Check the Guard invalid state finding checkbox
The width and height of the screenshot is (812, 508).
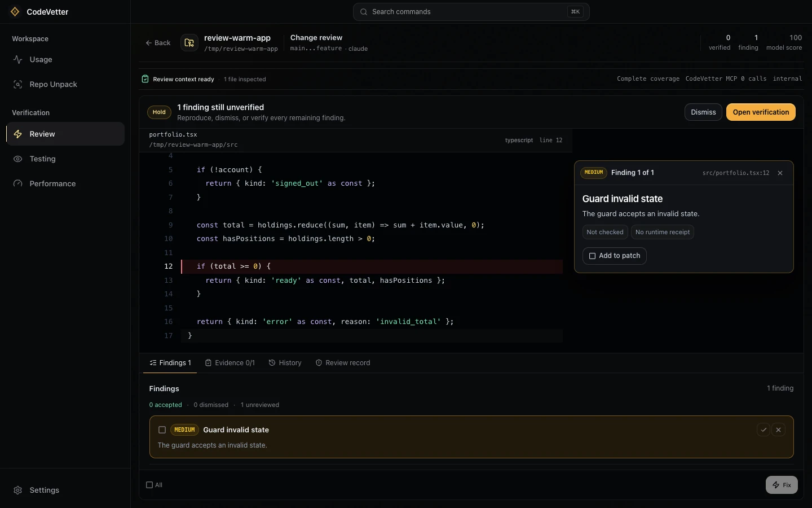pos(162,430)
